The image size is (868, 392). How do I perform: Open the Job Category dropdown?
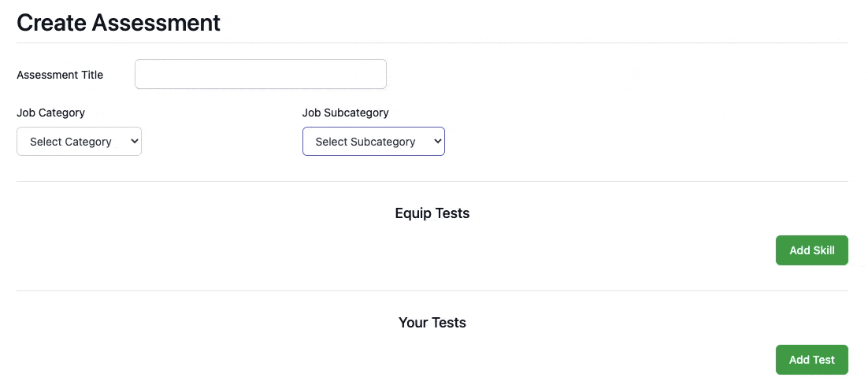click(x=79, y=142)
